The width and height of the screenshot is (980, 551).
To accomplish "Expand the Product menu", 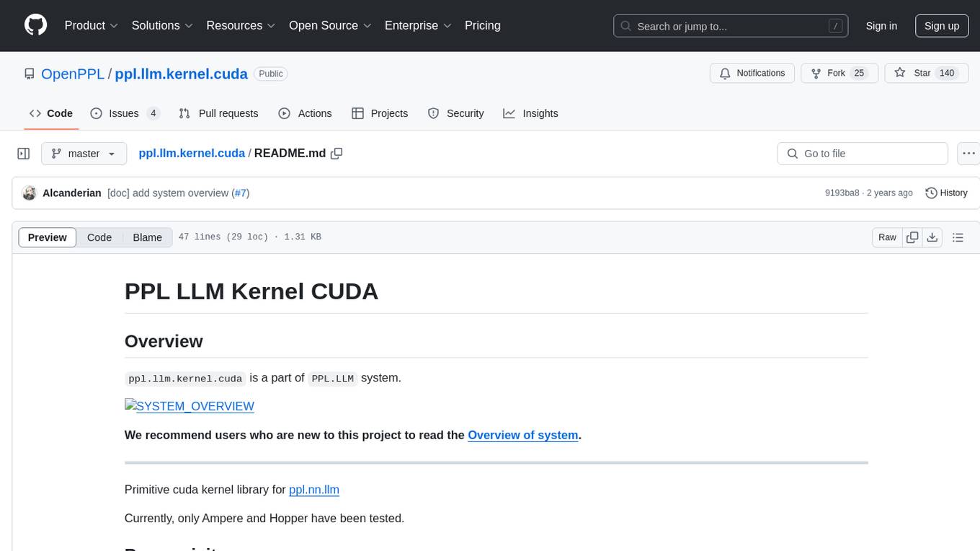I will point(92,25).
